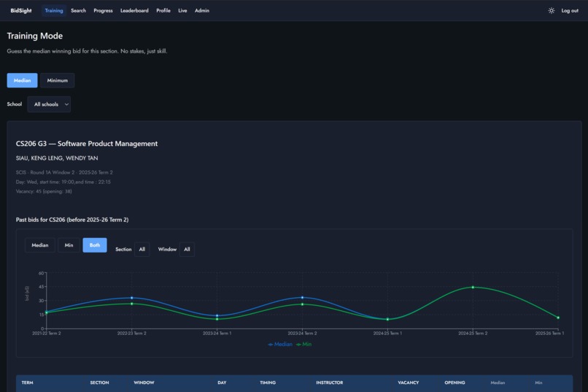Screen dimensions: 588x392
Task: Show only Min in chart
Action: (x=69, y=245)
